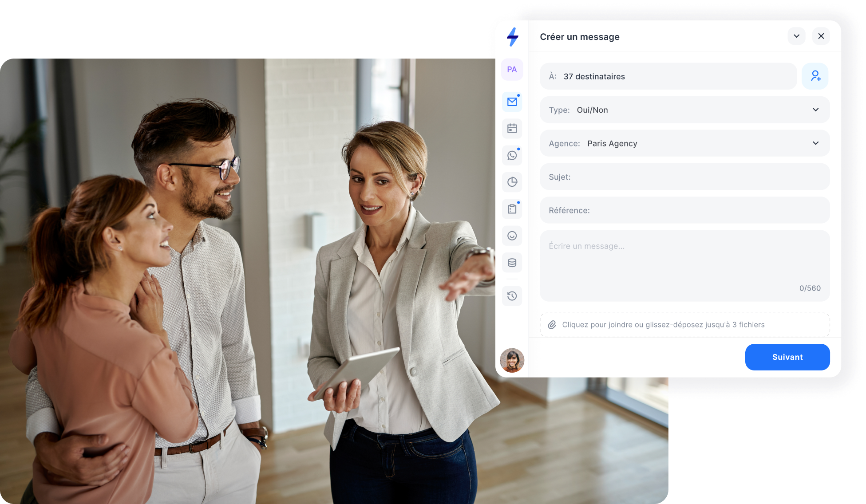Viewport: 866px width, 504px height.
Task: Click the Suivant button
Action: (x=787, y=357)
